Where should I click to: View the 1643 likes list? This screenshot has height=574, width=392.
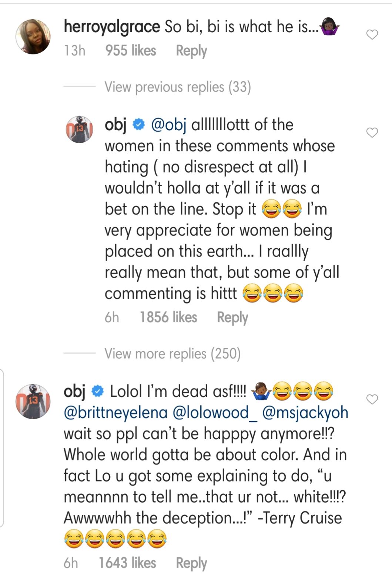coord(127,563)
